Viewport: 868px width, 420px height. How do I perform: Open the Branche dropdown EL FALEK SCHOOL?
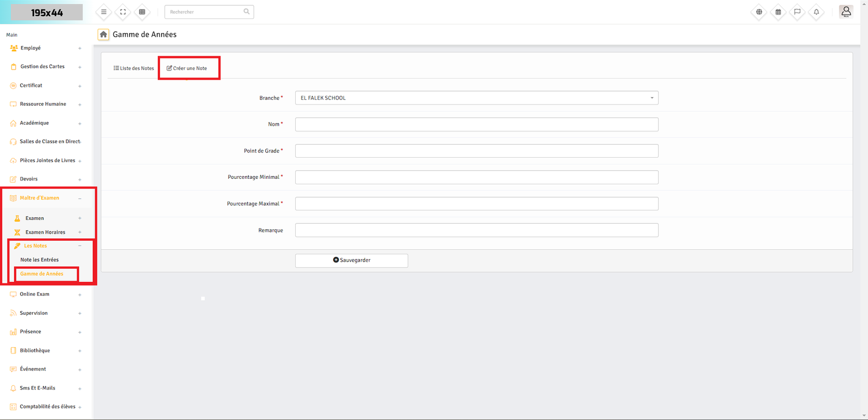[x=476, y=98]
